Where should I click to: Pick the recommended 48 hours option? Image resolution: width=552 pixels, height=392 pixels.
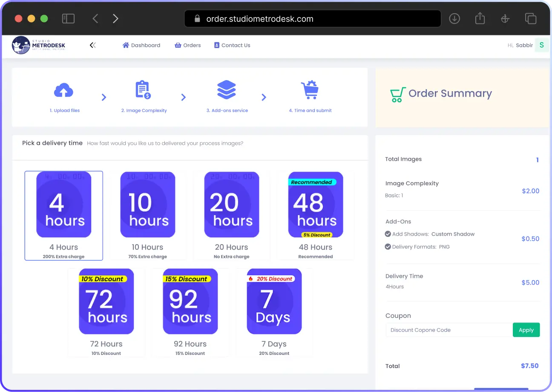point(316,215)
